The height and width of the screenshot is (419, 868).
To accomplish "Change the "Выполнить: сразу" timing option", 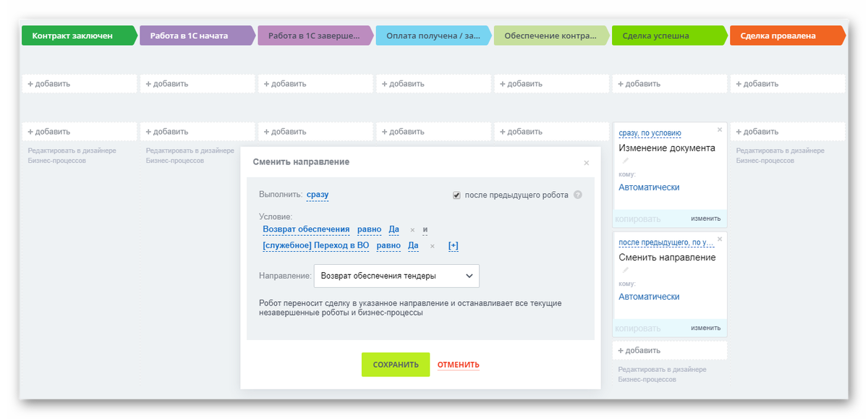I will [x=317, y=193].
